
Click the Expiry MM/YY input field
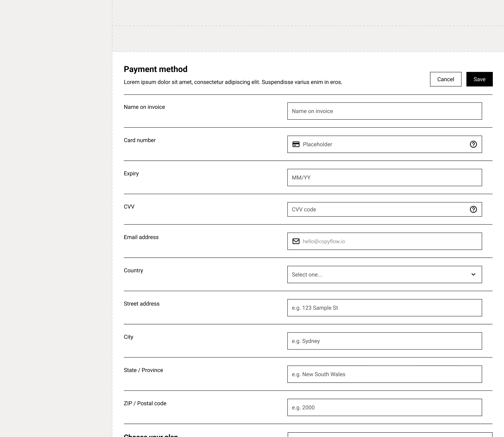(384, 177)
